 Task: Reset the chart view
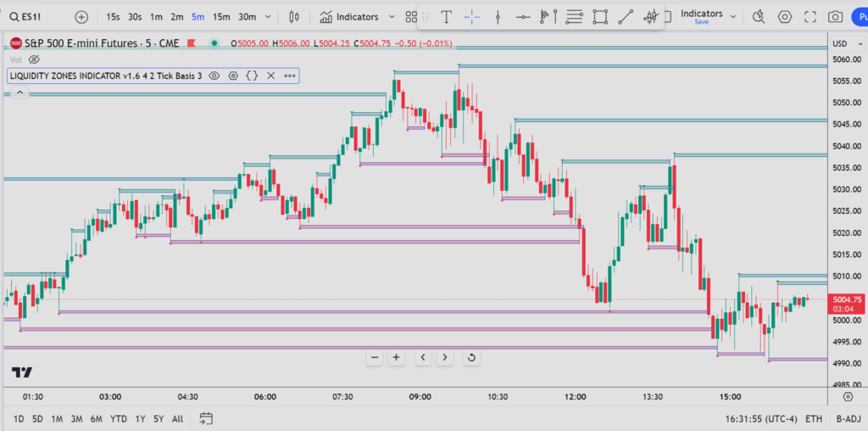[x=471, y=357]
